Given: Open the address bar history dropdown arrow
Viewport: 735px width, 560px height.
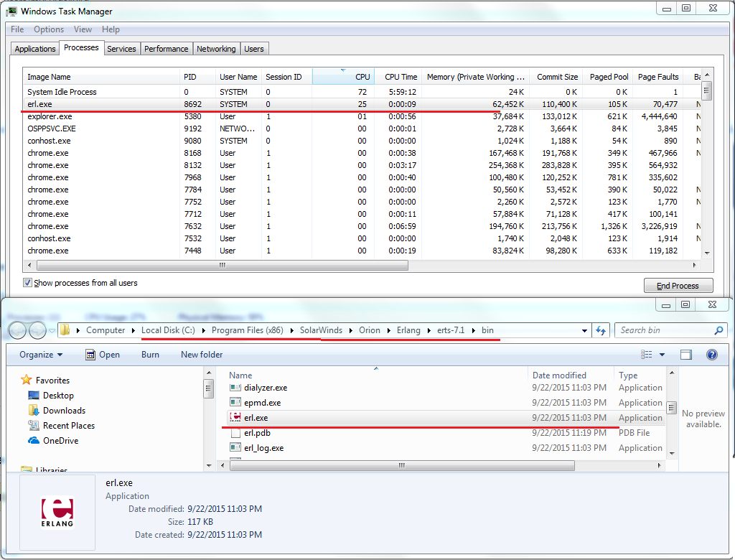Looking at the screenshot, I should pyautogui.click(x=584, y=330).
